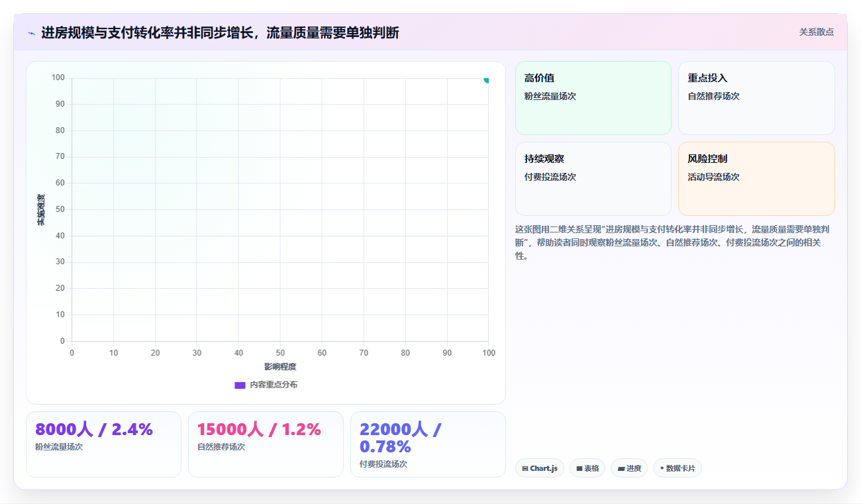Click the y-axis tick label 40

(x=60, y=236)
